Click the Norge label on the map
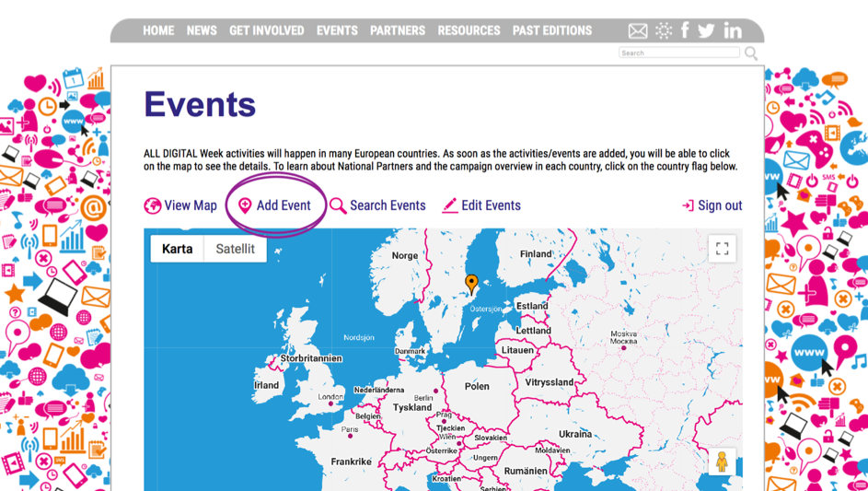Screen dimensions: 868x491 (x=405, y=255)
